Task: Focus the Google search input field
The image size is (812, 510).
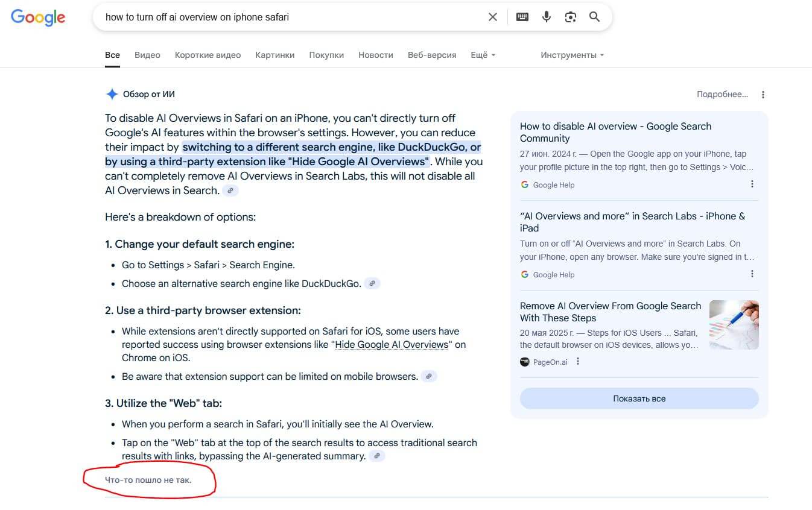Action: 293,17
